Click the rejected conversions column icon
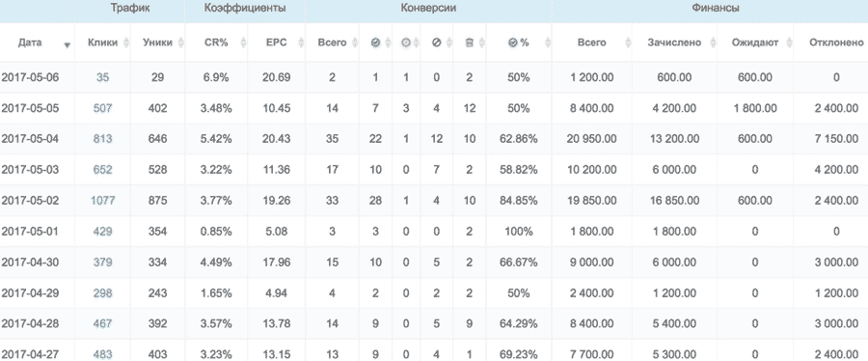The height and width of the screenshot is (361, 868). 436,42
